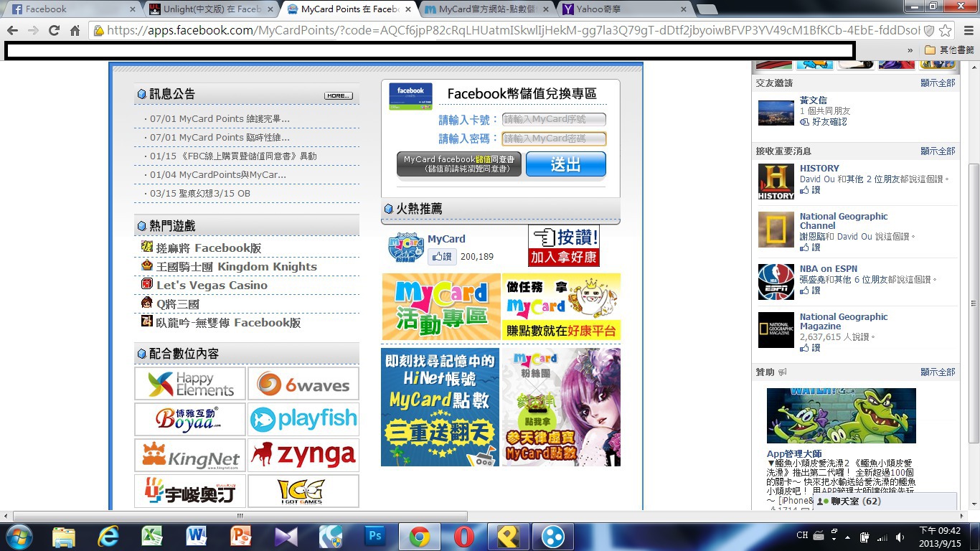Go to the browser home page
This screenshot has height=551, width=980.
click(x=75, y=30)
